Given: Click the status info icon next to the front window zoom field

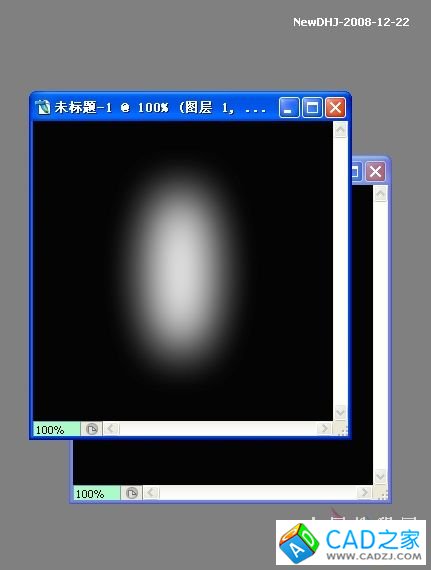Looking at the screenshot, I should (x=92, y=429).
